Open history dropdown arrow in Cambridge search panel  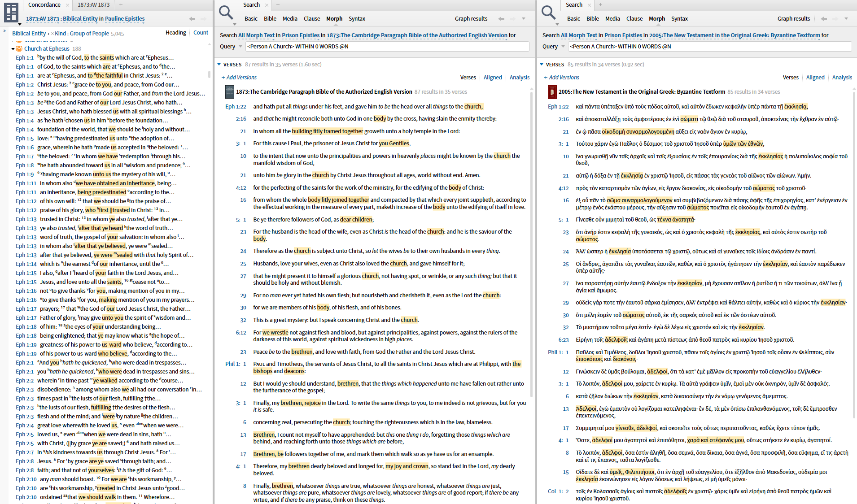(x=524, y=19)
